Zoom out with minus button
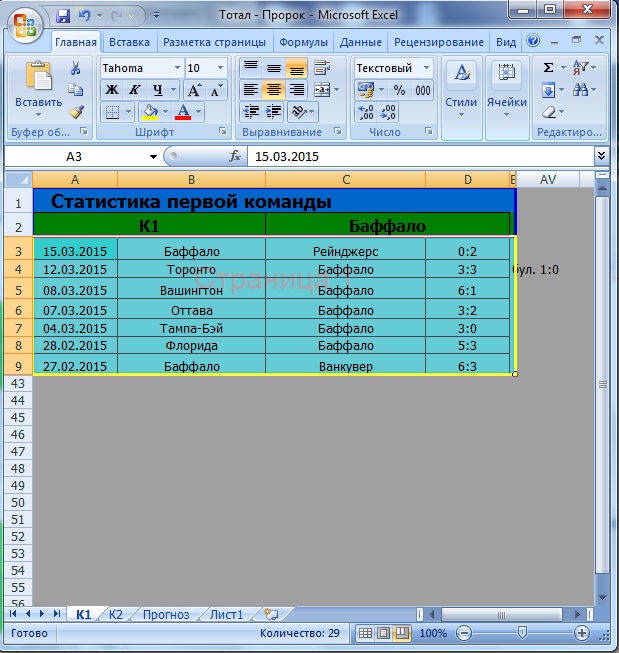Viewport: 619px width, 653px height. [x=464, y=633]
